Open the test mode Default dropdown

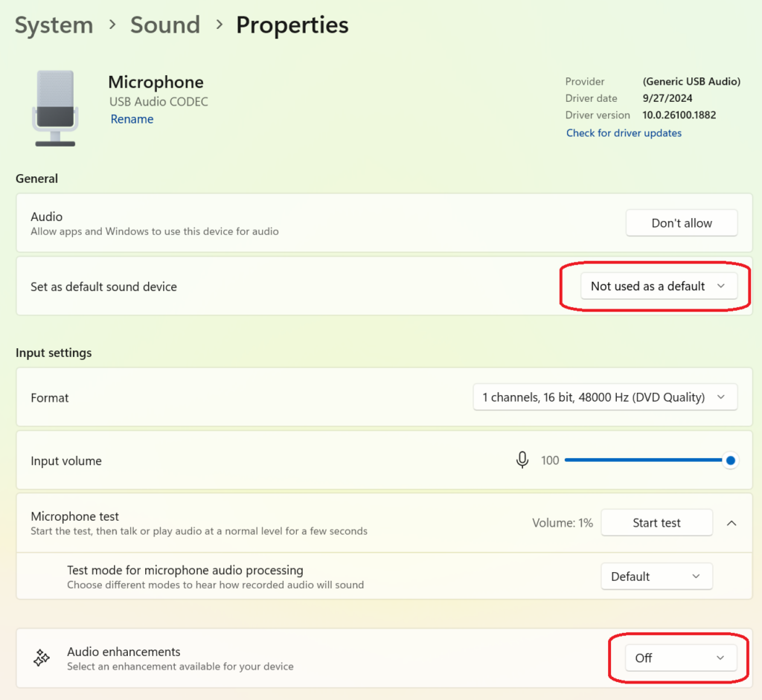coord(656,577)
